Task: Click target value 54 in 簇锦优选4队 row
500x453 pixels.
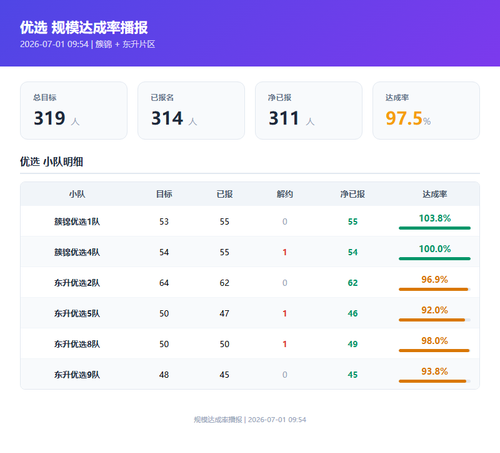Action: [164, 252]
